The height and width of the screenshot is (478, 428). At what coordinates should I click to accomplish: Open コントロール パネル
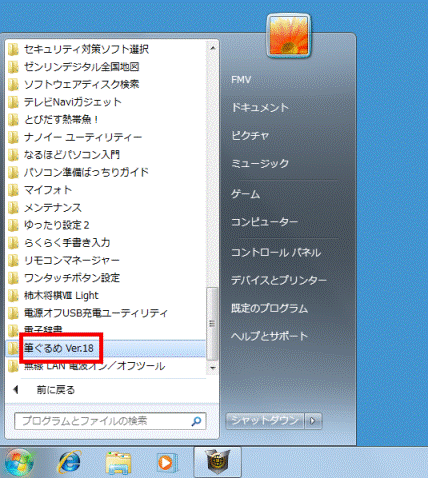pyautogui.click(x=276, y=252)
